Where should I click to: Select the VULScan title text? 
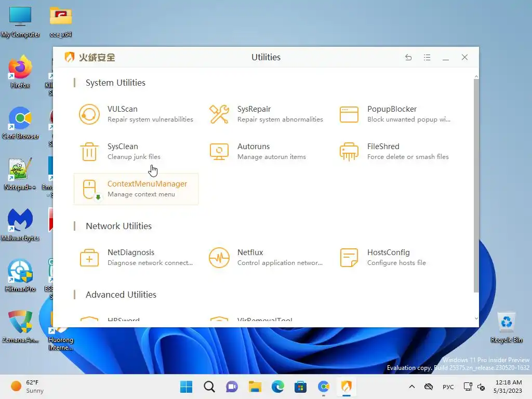pyautogui.click(x=123, y=109)
